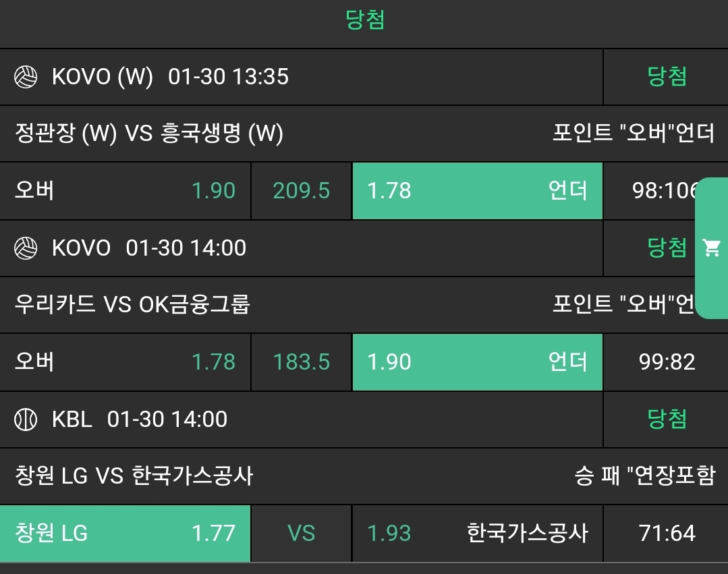Click 당첨 status for KOVO (W) match
This screenshot has width=728, height=574.
pyautogui.click(x=667, y=77)
